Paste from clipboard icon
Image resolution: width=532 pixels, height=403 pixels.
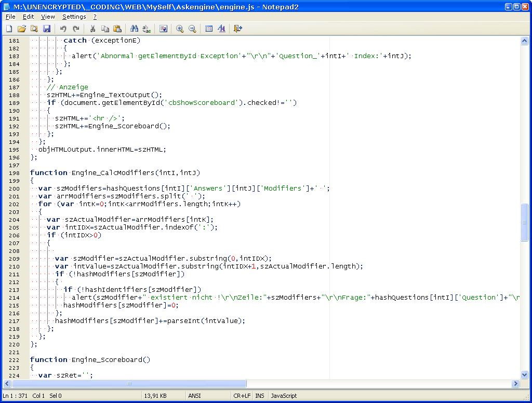[x=117, y=29]
